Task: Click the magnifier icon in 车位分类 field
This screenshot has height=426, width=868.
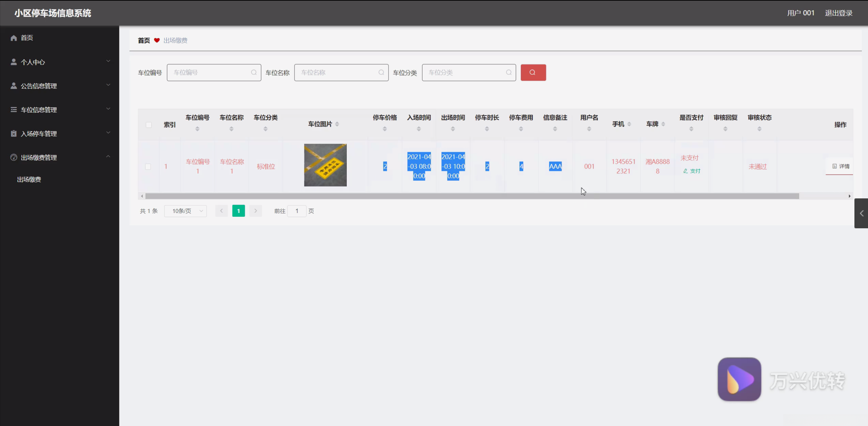Action: click(x=508, y=72)
